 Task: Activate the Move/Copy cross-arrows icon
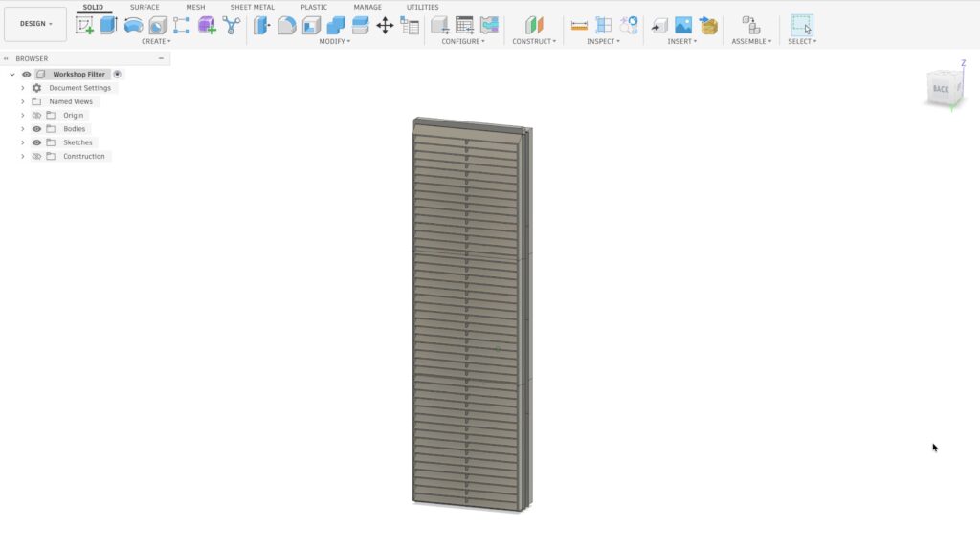click(385, 26)
